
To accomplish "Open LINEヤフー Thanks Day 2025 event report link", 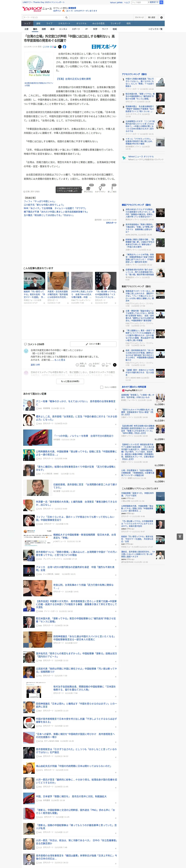I will click(44, 2).
